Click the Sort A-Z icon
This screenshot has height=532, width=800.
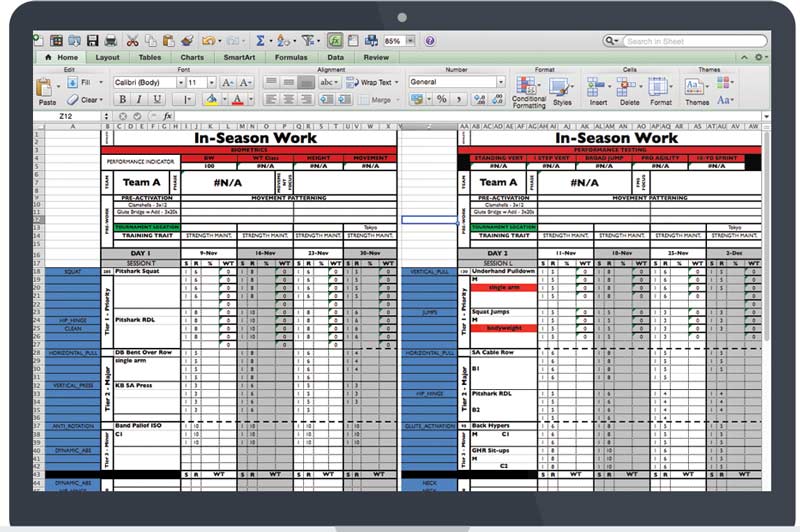pyautogui.click(x=284, y=41)
